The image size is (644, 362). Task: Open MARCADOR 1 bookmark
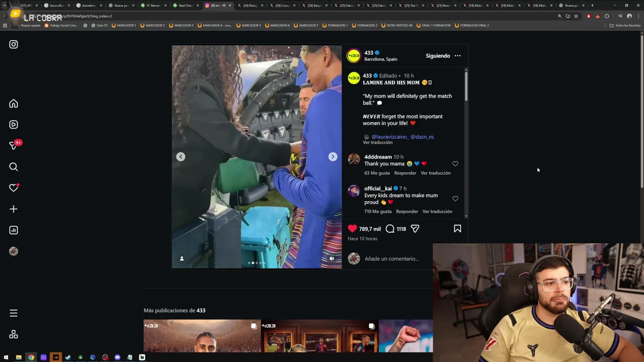(x=124, y=25)
